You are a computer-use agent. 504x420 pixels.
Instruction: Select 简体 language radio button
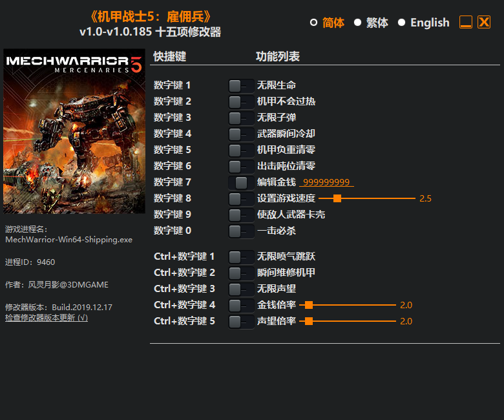click(313, 23)
